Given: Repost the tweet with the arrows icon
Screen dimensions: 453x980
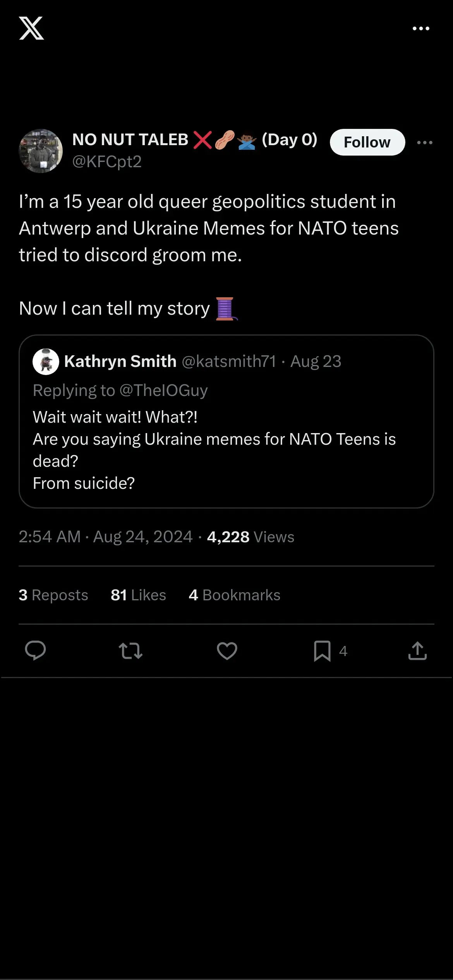Looking at the screenshot, I should (131, 651).
